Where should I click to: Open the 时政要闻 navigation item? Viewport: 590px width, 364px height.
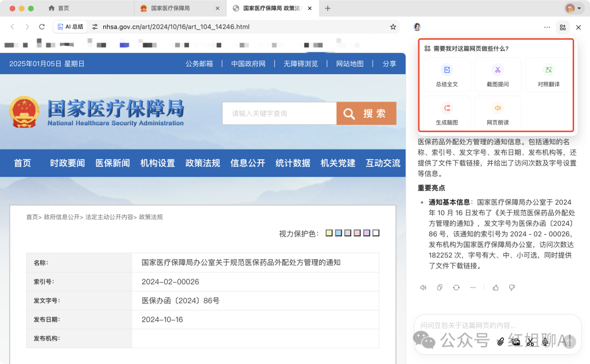click(x=67, y=163)
